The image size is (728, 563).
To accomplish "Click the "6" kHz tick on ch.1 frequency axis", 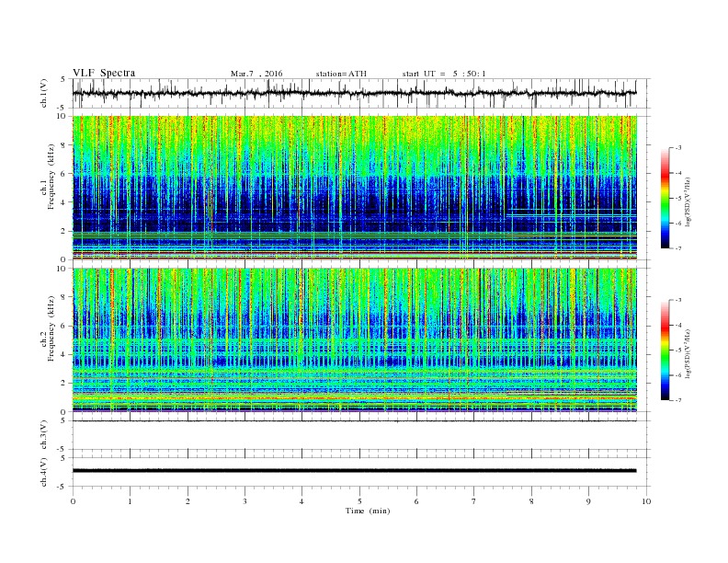I will pyautogui.click(x=64, y=174).
